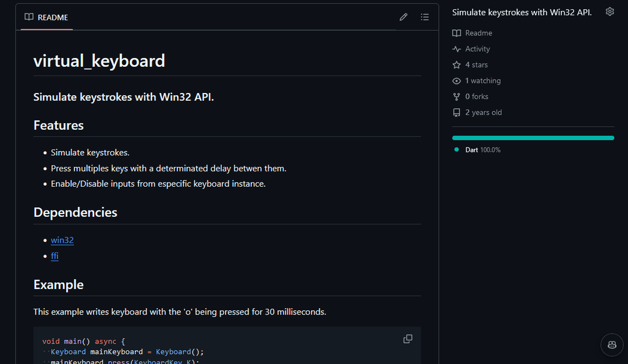
Task: Copy the code example using copy icon
Action: click(x=408, y=338)
